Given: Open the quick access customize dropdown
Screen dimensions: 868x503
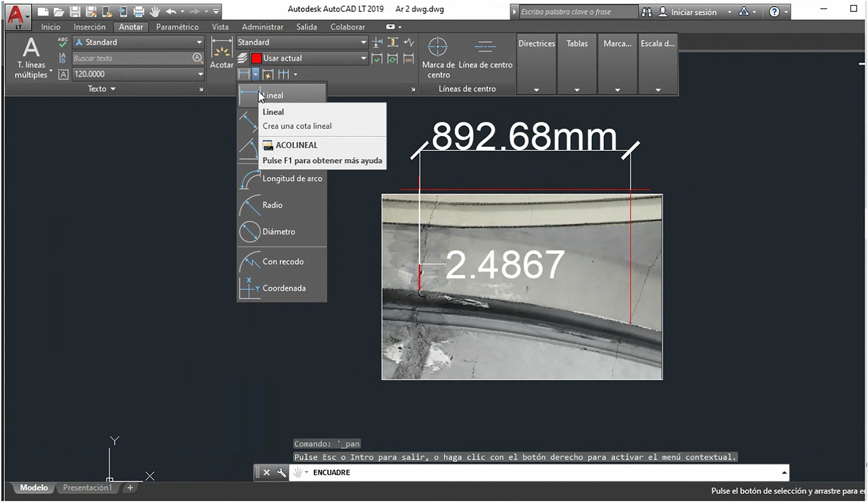Looking at the screenshot, I should 216,12.
